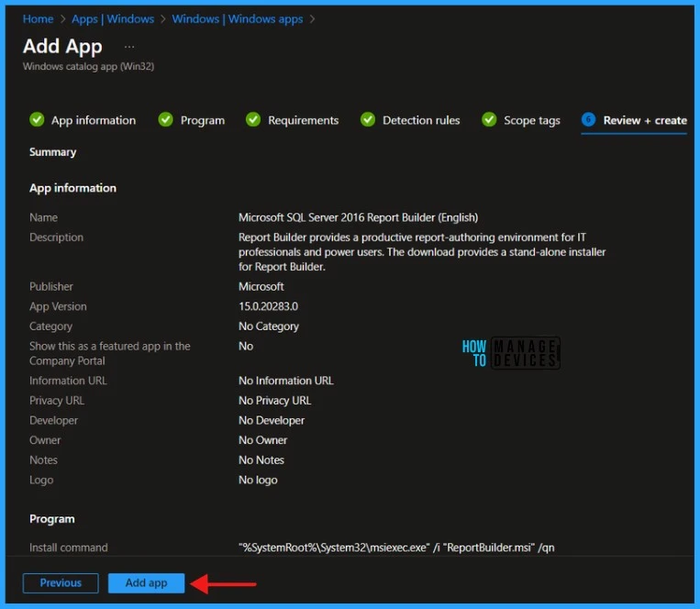Click the Requirements step green checkmark icon
Image resolution: width=700 pixels, height=609 pixels.
coord(253,119)
